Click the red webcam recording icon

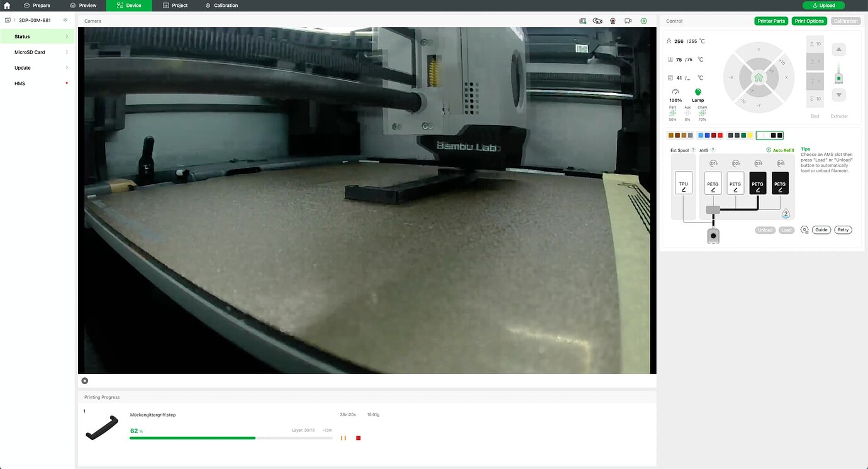[613, 21]
